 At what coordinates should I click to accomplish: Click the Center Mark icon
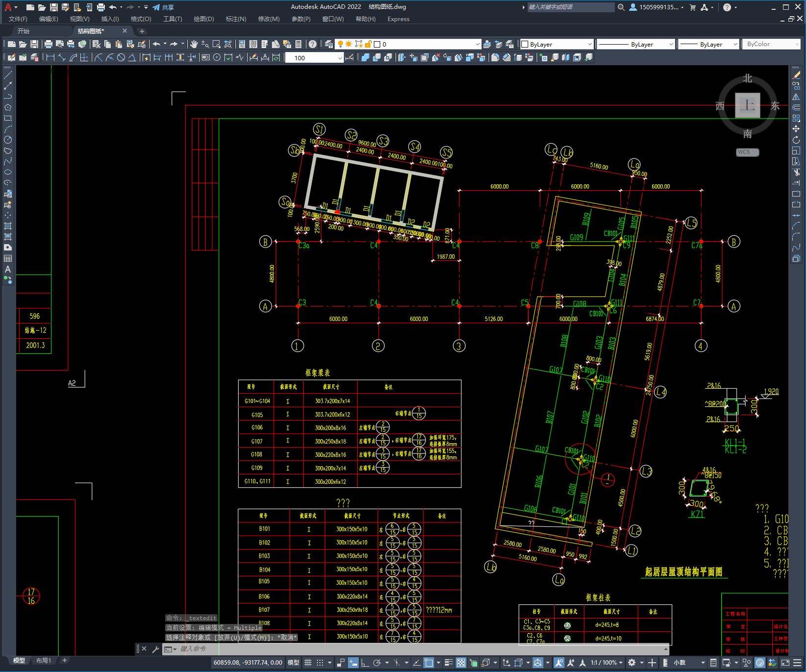pos(217,57)
